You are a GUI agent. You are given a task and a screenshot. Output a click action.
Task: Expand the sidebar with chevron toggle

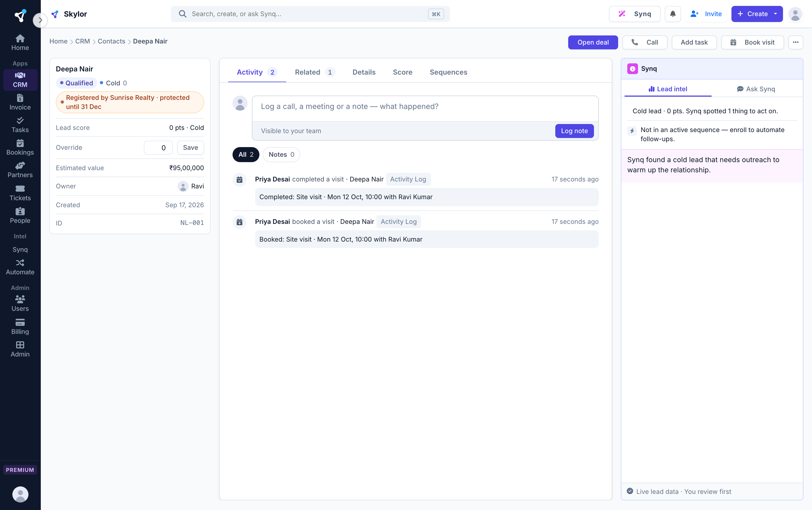pos(40,20)
